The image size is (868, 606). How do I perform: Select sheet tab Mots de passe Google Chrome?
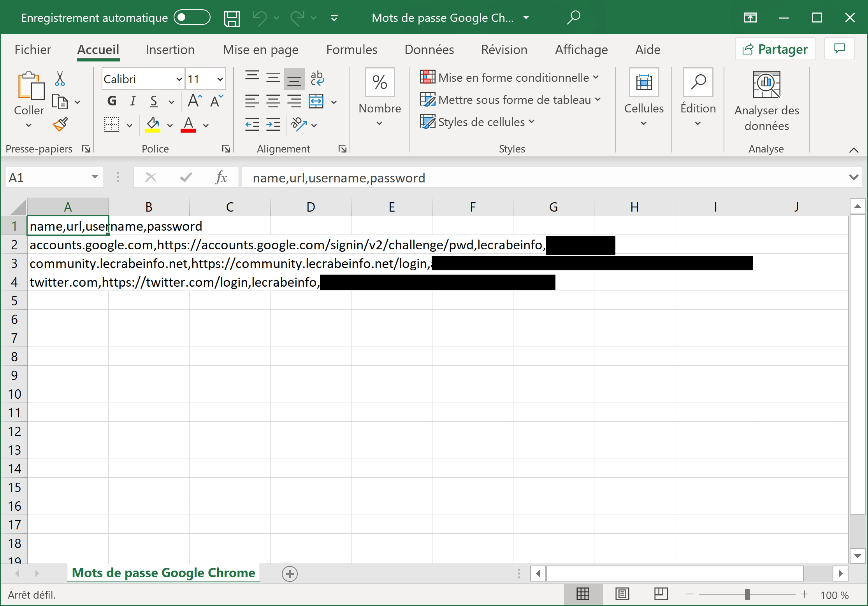163,573
